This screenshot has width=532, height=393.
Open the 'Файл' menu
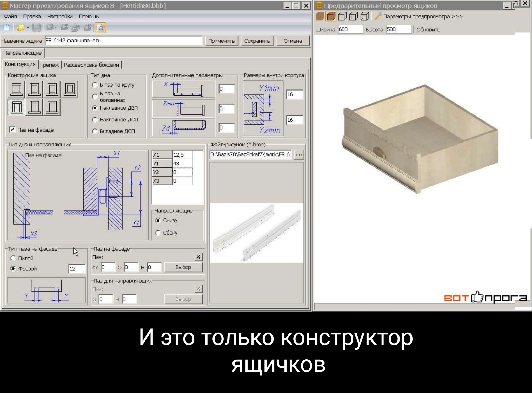point(10,16)
